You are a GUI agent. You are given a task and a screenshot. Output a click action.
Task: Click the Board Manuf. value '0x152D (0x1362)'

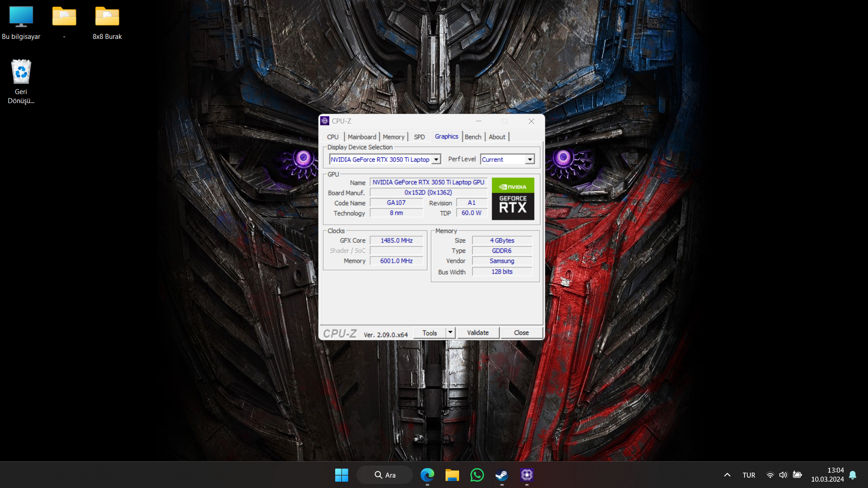428,193
